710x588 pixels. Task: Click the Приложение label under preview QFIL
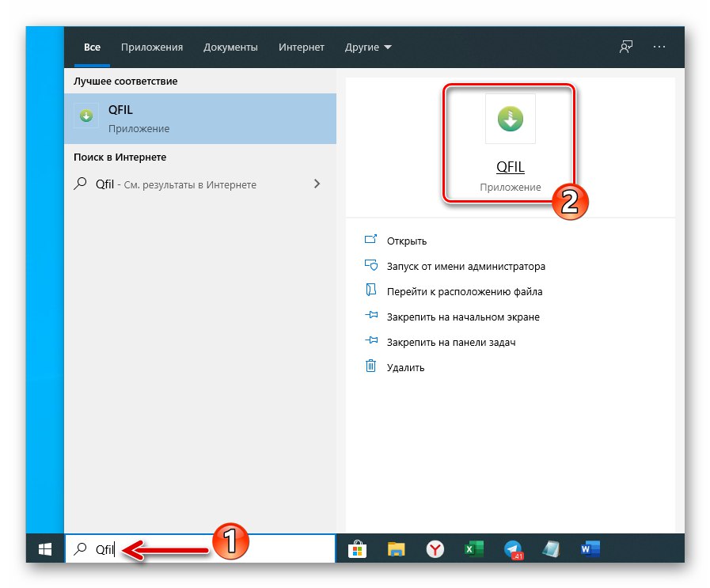(511, 188)
